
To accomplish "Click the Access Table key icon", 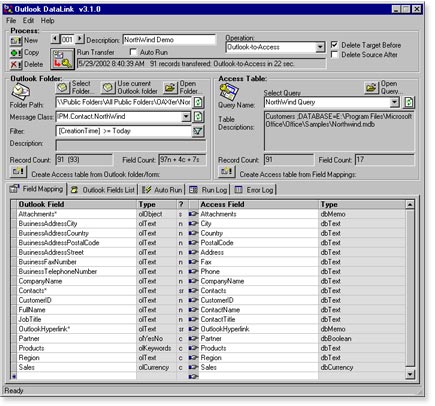I will (x=229, y=92).
